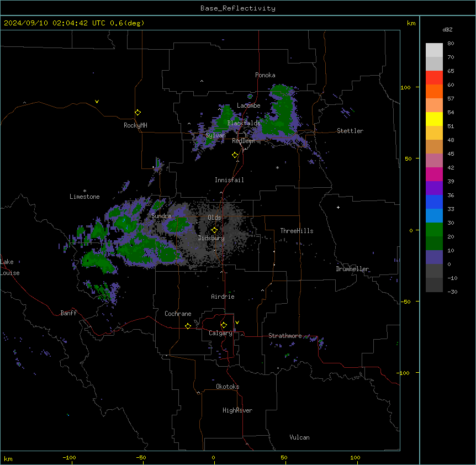Click the ThreeHills town label
This screenshot has height=465, width=476.
coord(297,231)
